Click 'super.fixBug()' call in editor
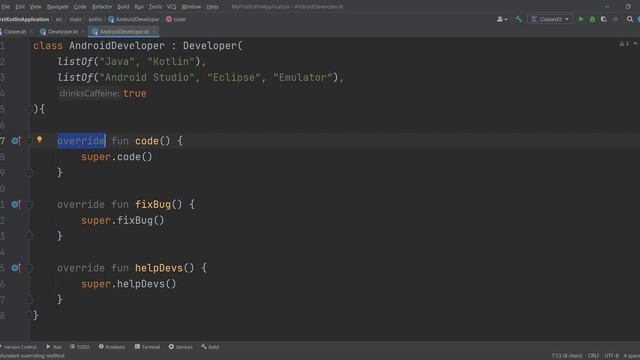640x360 pixels. click(122, 220)
